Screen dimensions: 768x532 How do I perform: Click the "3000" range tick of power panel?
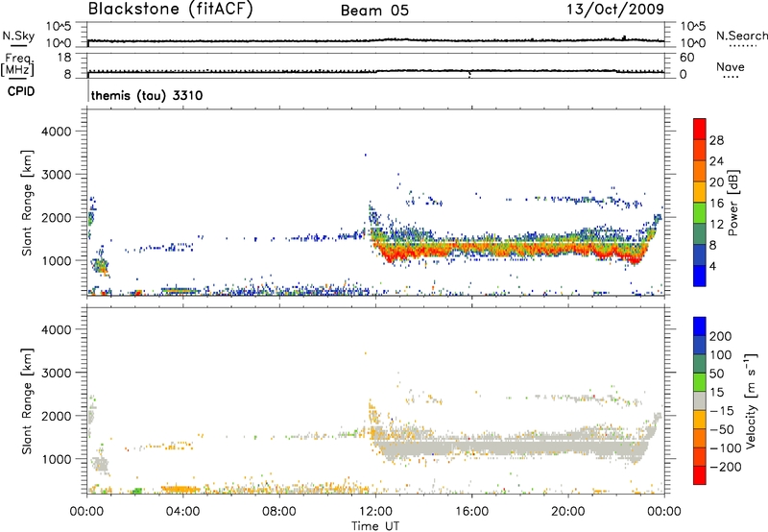pyautogui.click(x=57, y=175)
